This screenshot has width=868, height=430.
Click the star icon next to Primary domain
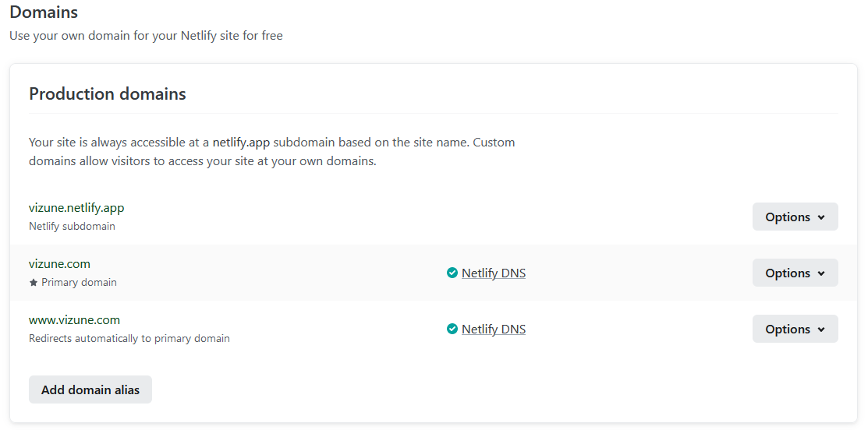[34, 283]
